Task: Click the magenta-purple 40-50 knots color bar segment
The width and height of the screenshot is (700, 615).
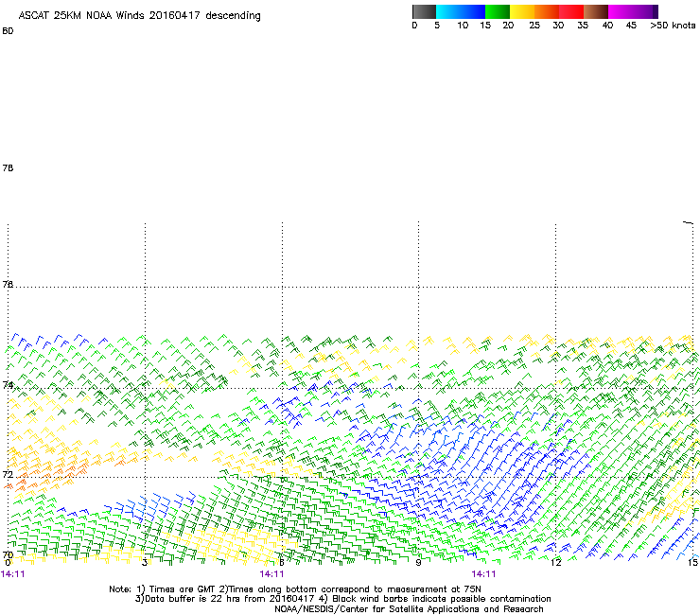Action: (x=633, y=11)
